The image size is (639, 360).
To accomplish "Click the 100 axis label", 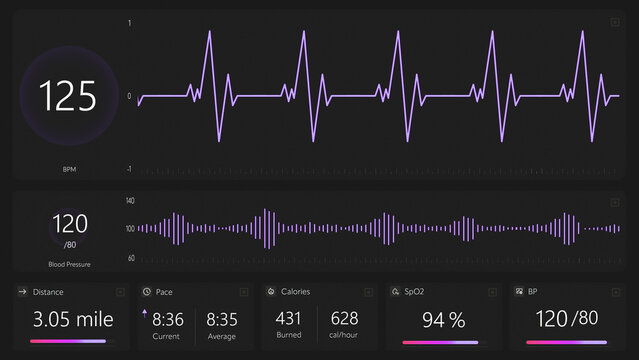I will [130, 229].
